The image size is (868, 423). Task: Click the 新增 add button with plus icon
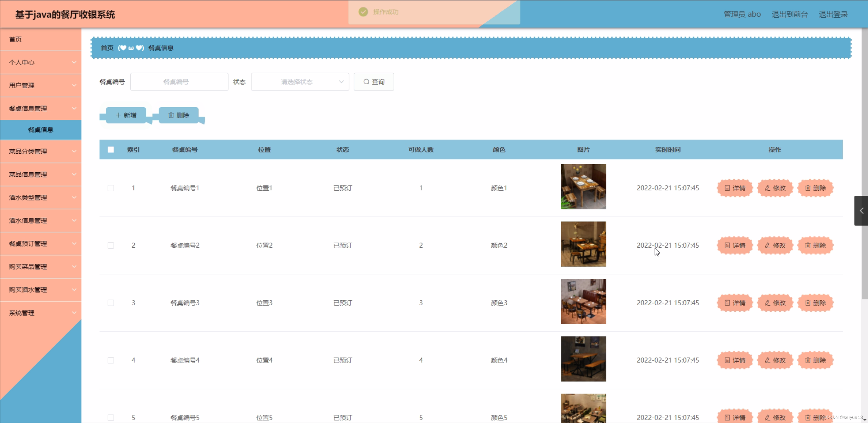126,115
